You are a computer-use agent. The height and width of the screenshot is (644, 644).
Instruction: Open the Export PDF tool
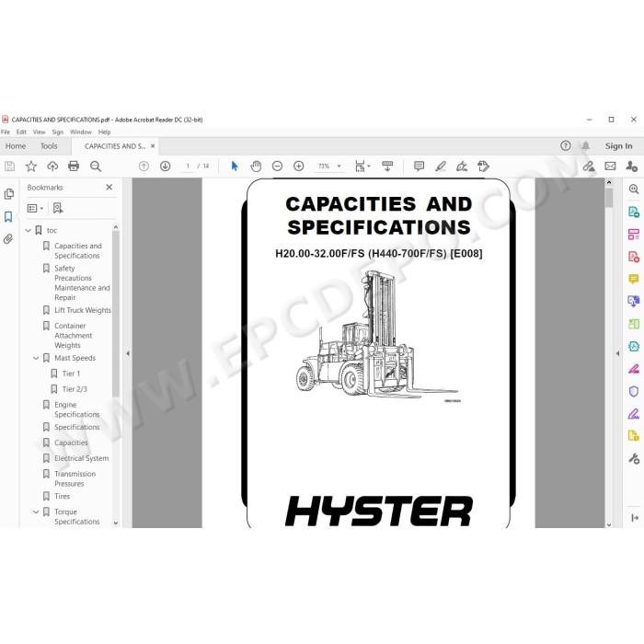point(633,212)
